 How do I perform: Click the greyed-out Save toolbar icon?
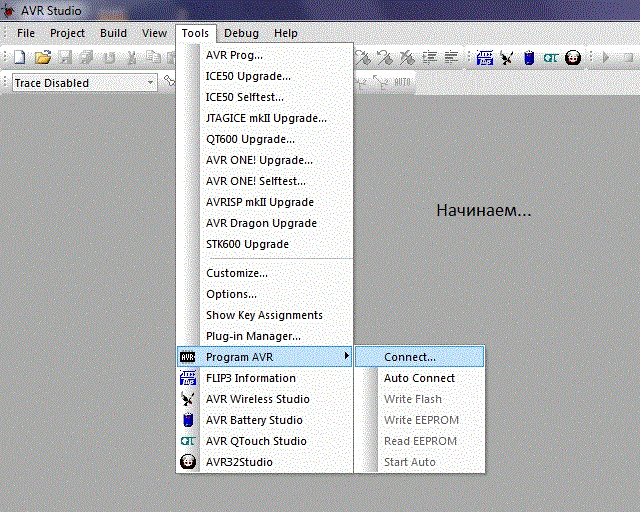pyautogui.click(x=65, y=58)
